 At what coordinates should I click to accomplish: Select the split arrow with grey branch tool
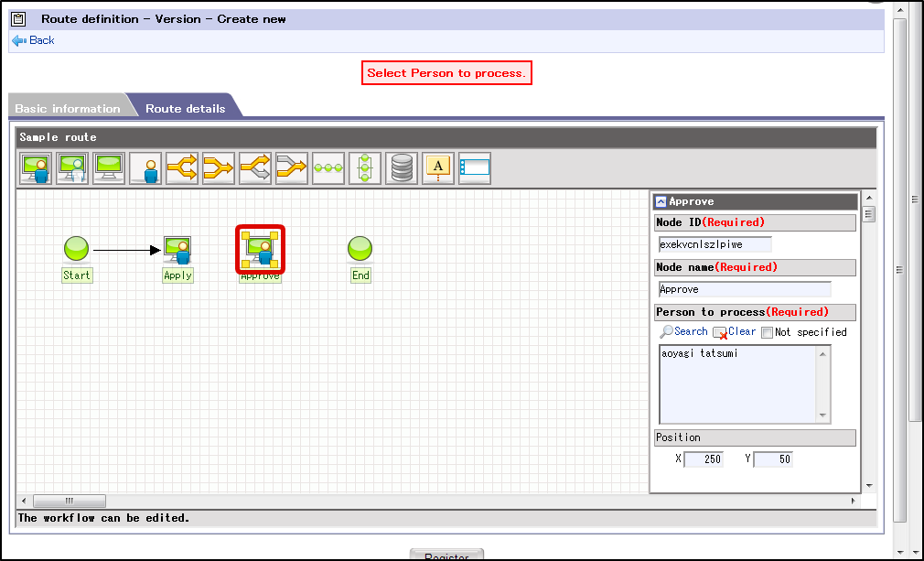tap(255, 168)
